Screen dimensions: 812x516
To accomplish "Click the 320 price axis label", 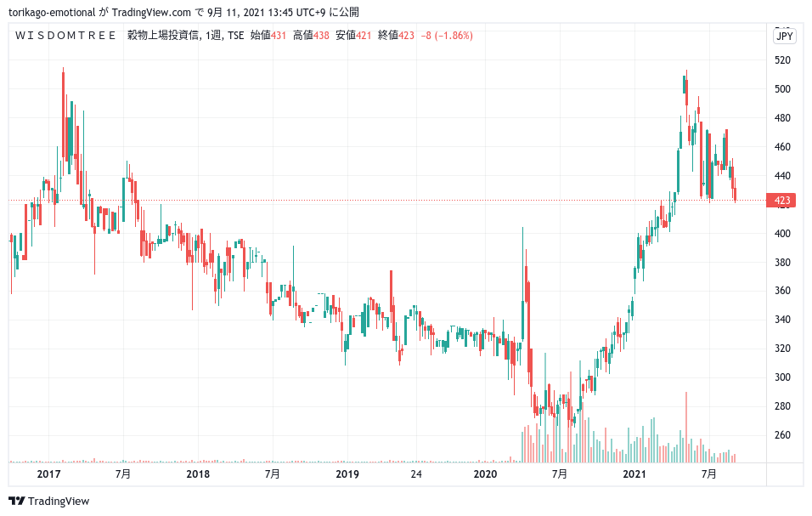I will (782, 349).
